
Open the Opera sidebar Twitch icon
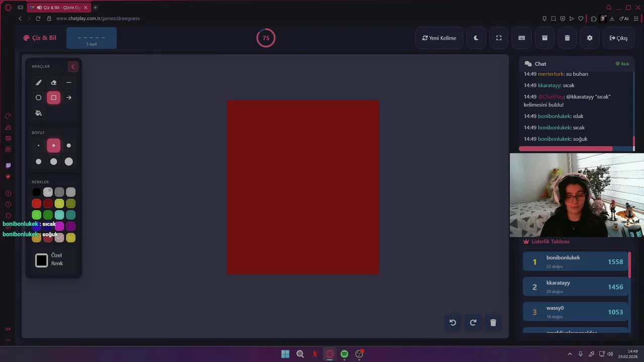point(8,165)
